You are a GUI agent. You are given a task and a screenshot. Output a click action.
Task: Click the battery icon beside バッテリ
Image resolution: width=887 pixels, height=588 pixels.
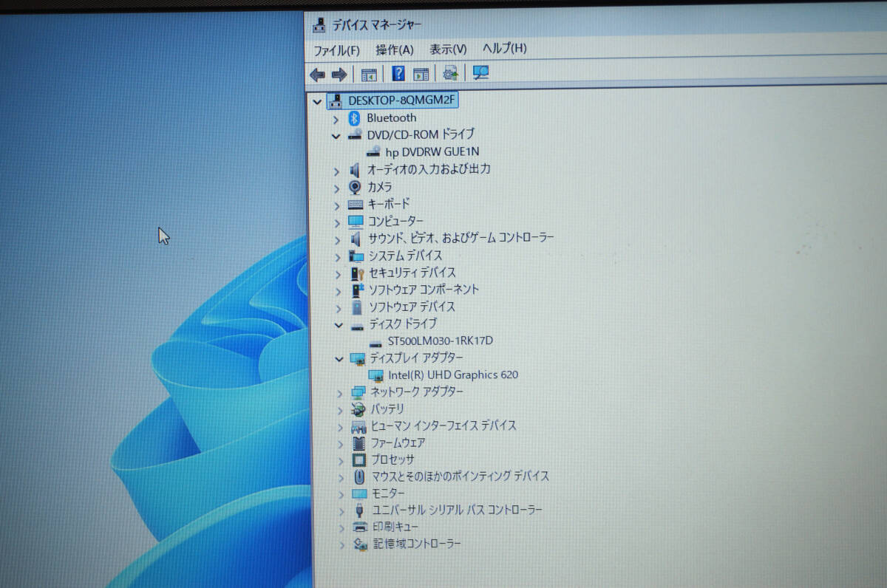358,409
